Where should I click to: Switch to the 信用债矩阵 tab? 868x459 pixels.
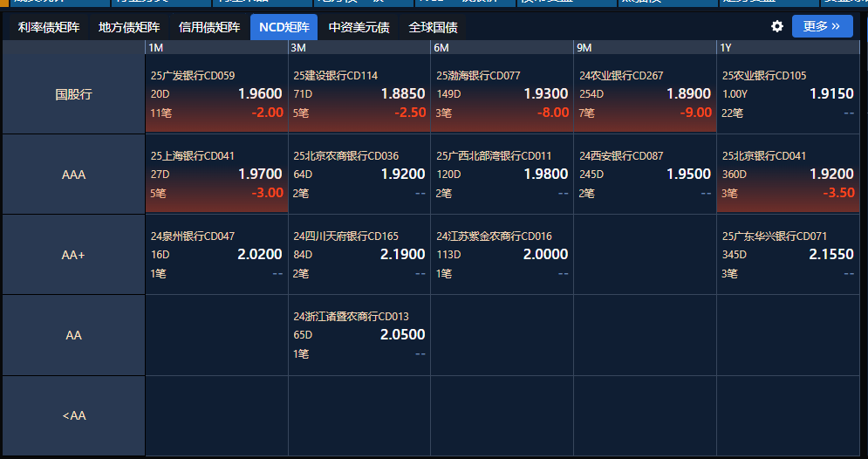[x=209, y=27]
